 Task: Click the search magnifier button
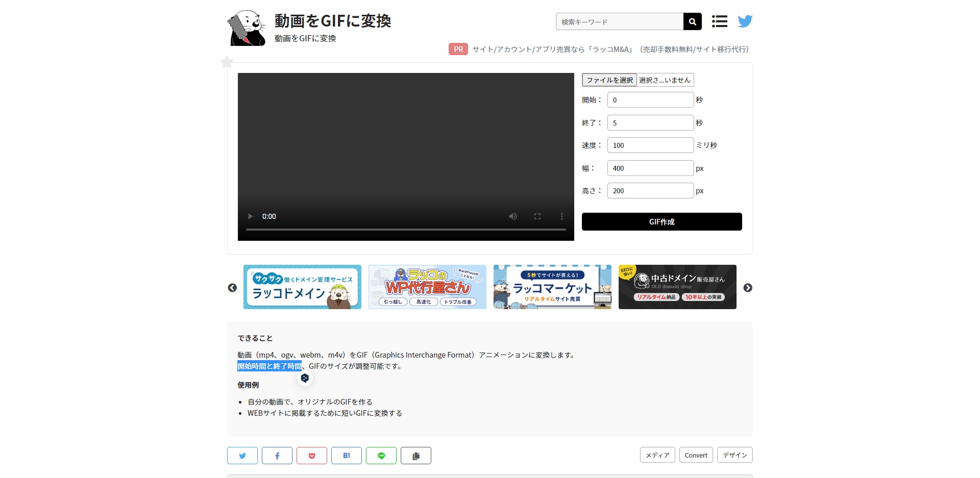point(692,21)
